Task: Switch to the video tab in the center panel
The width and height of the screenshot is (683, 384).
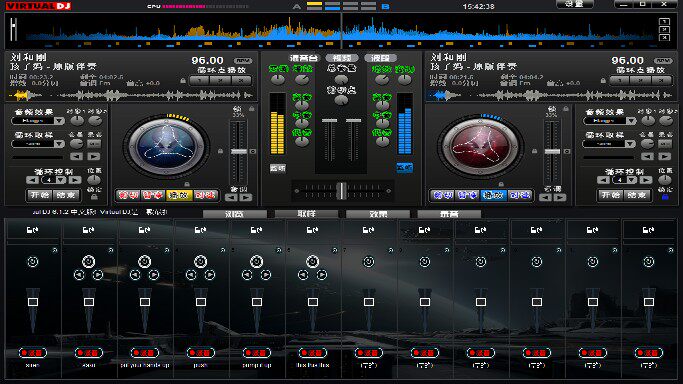Action: point(342,58)
